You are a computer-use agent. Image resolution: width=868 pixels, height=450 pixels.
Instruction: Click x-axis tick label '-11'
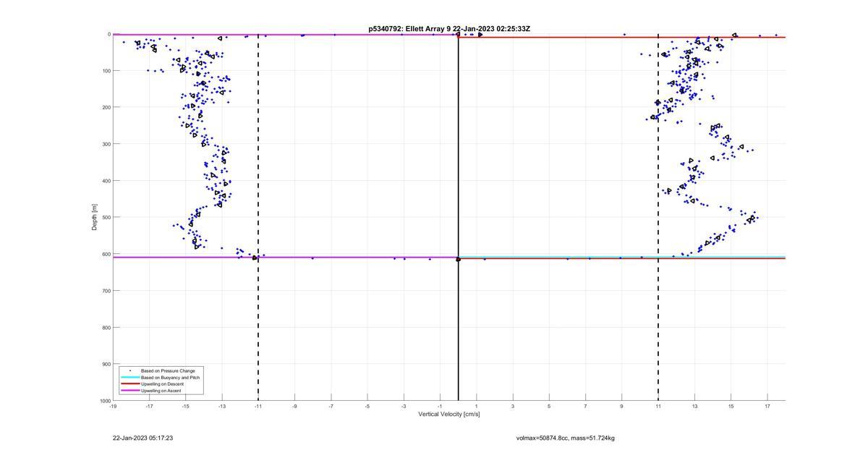point(258,406)
